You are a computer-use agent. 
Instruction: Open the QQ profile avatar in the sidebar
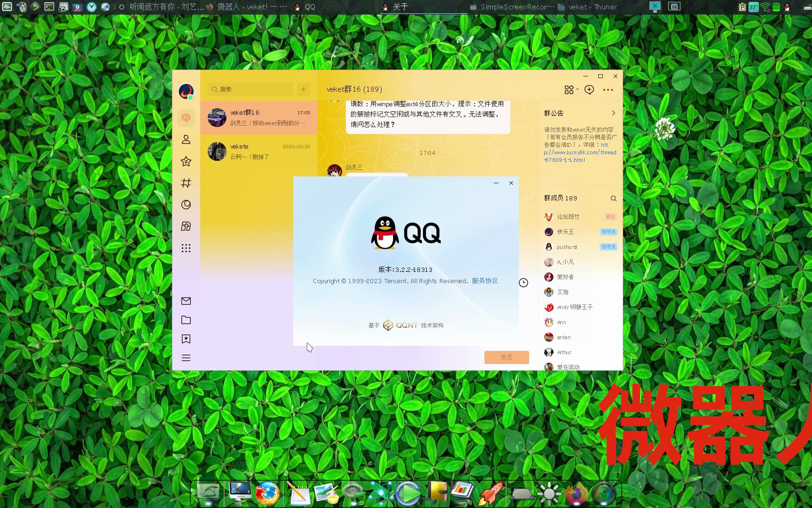[x=186, y=91]
